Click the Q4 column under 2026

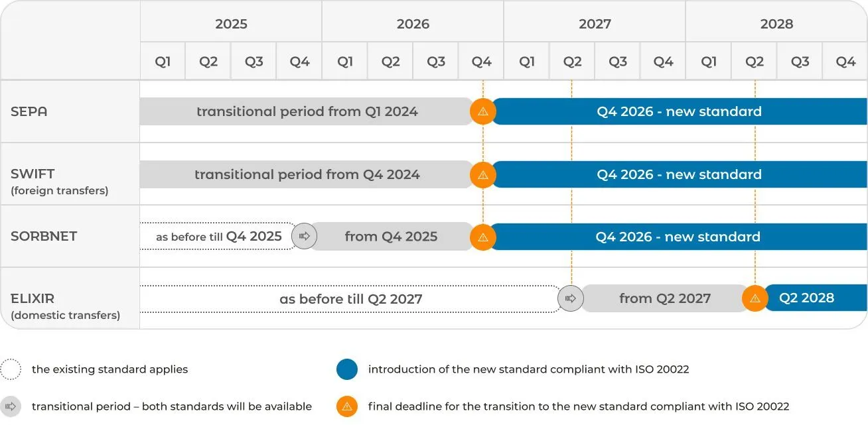click(x=481, y=62)
